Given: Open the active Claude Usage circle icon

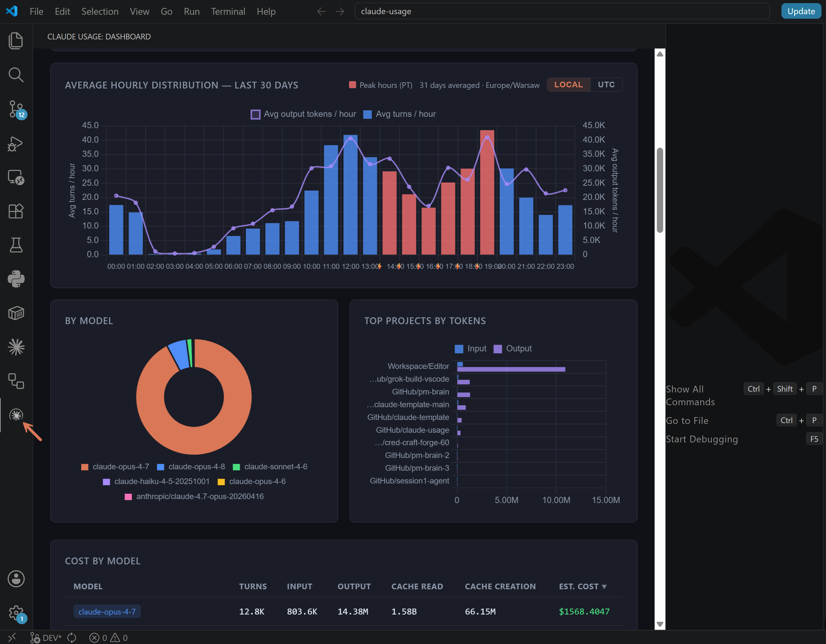Looking at the screenshot, I should (x=16, y=415).
